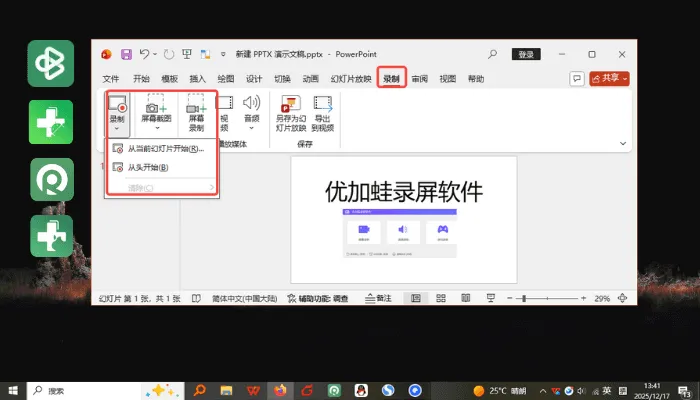This screenshot has width=700, height=400.
Task: Click the zoom out minus button
Action: pyautogui.click(x=510, y=298)
